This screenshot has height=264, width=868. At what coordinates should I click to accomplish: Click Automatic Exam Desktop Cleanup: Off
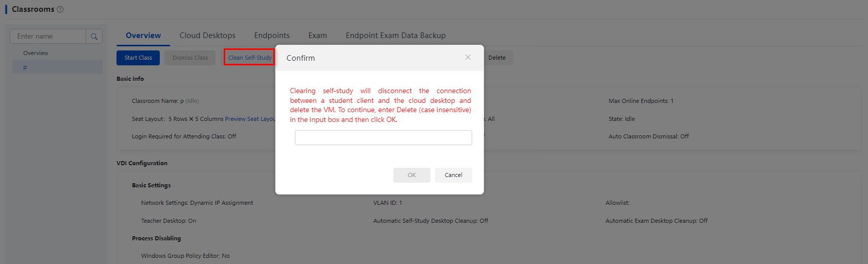tap(656, 221)
